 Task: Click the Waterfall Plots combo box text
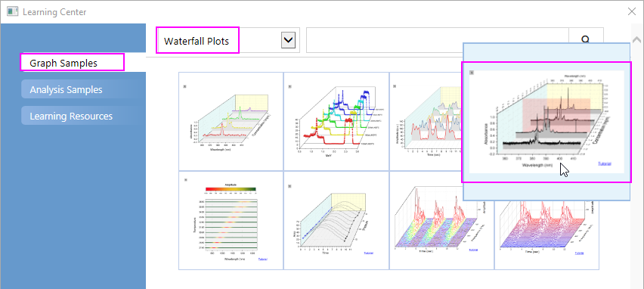click(197, 41)
